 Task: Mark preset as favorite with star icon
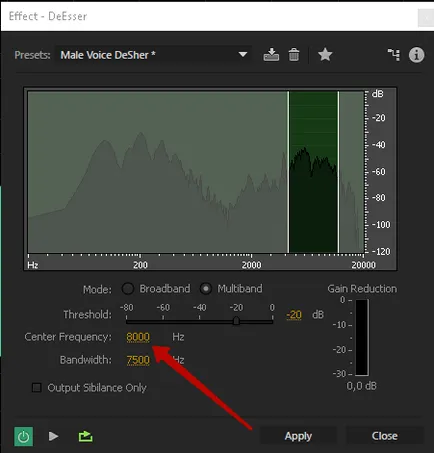point(325,55)
